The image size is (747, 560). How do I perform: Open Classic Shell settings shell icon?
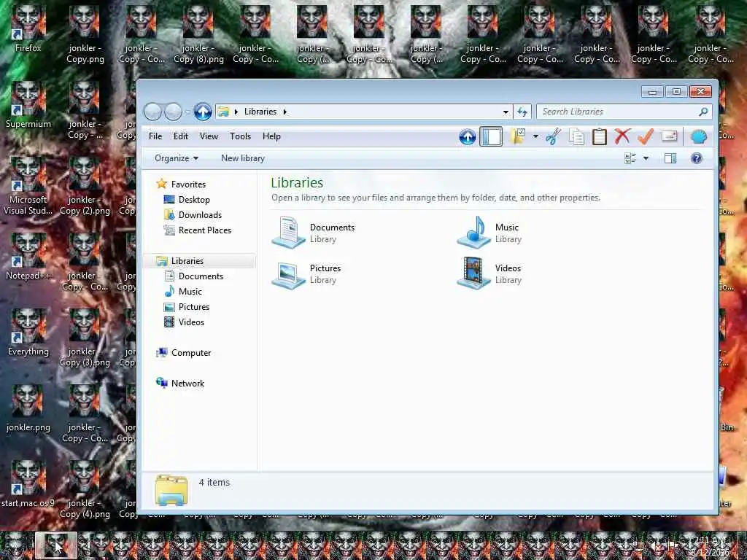(698, 136)
